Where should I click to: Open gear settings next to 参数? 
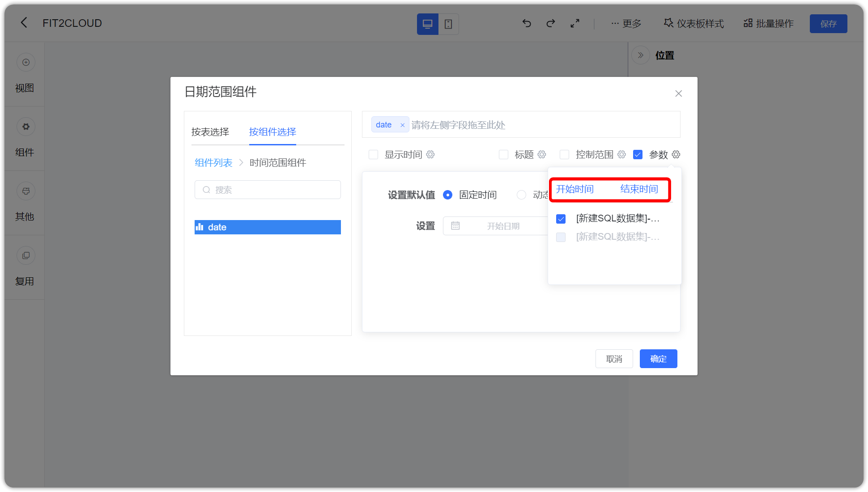(x=676, y=154)
